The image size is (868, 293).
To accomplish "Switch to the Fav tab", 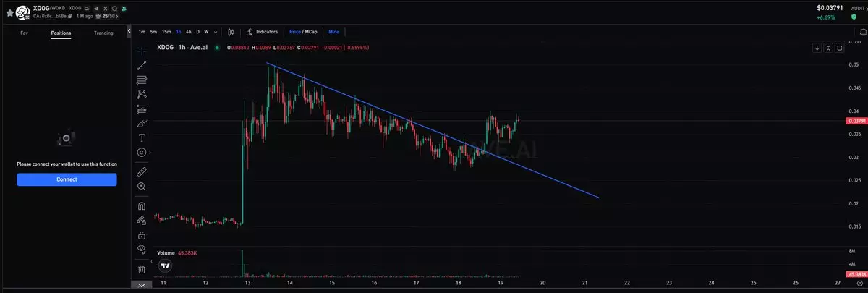I will pos(24,33).
